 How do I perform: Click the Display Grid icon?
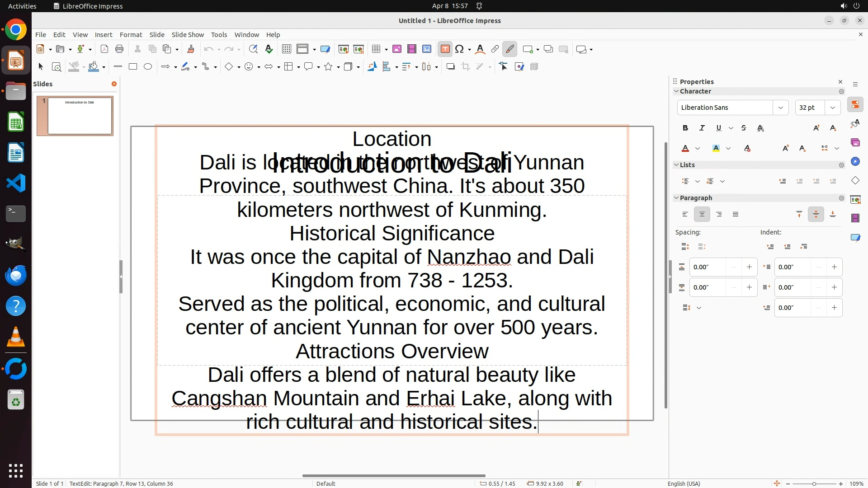(x=286, y=49)
